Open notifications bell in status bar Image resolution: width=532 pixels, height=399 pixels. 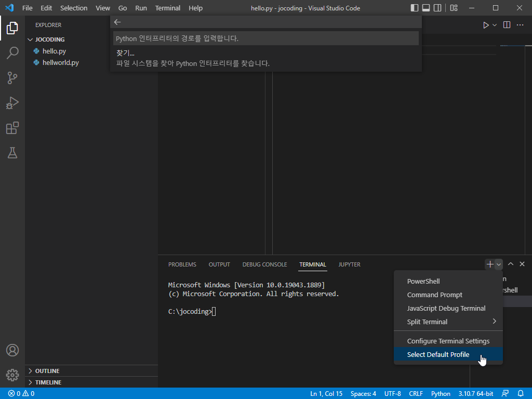[x=521, y=394]
